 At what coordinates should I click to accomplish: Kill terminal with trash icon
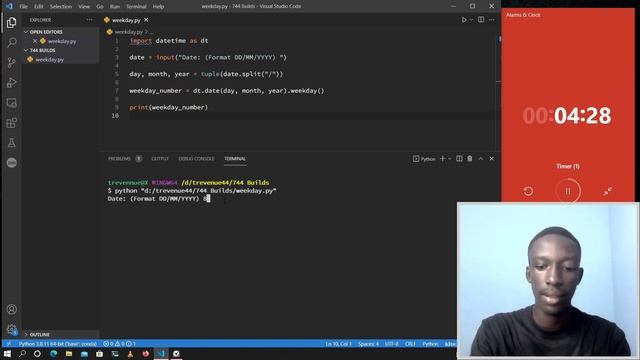tap(470, 158)
